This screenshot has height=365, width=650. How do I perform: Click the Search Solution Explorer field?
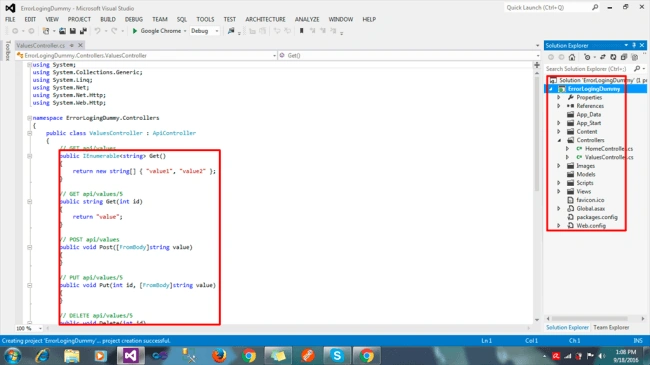(x=589, y=68)
